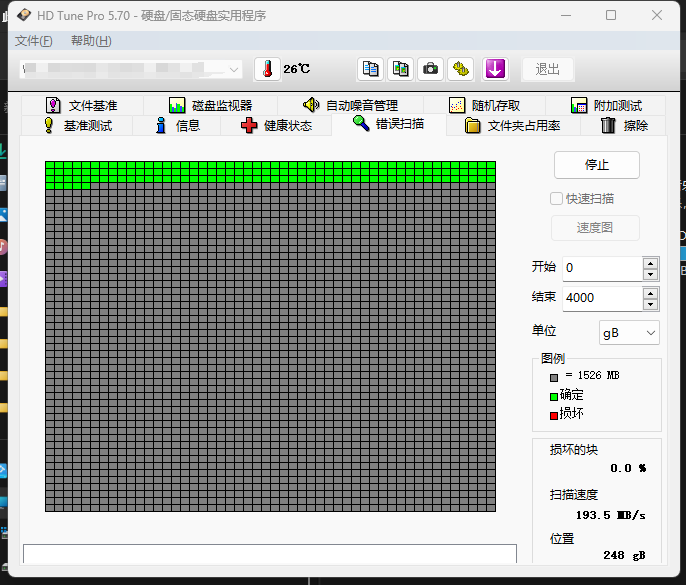Open the 信息 info tab
686x585 pixels.
pyautogui.click(x=178, y=126)
